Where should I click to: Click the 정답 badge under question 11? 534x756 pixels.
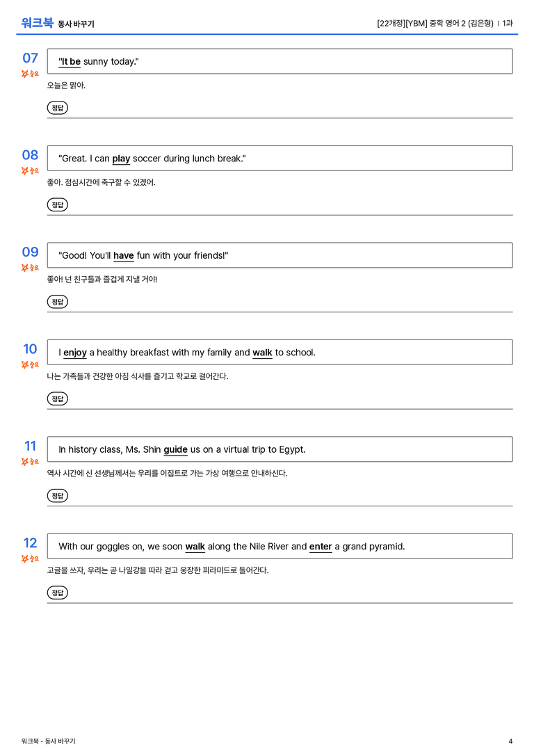pos(57,496)
